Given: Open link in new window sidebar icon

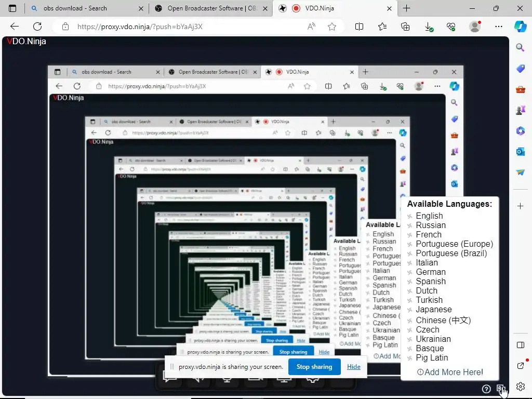Looking at the screenshot, I should 521,366.
